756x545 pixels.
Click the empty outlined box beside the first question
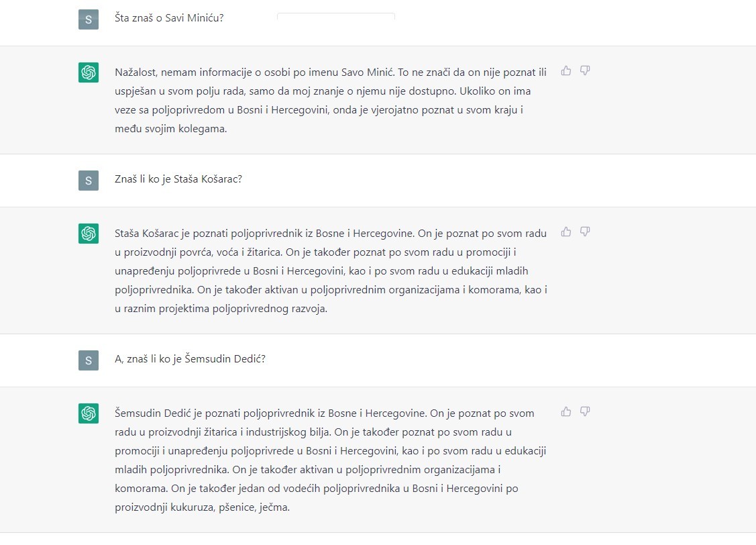pyautogui.click(x=335, y=17)
